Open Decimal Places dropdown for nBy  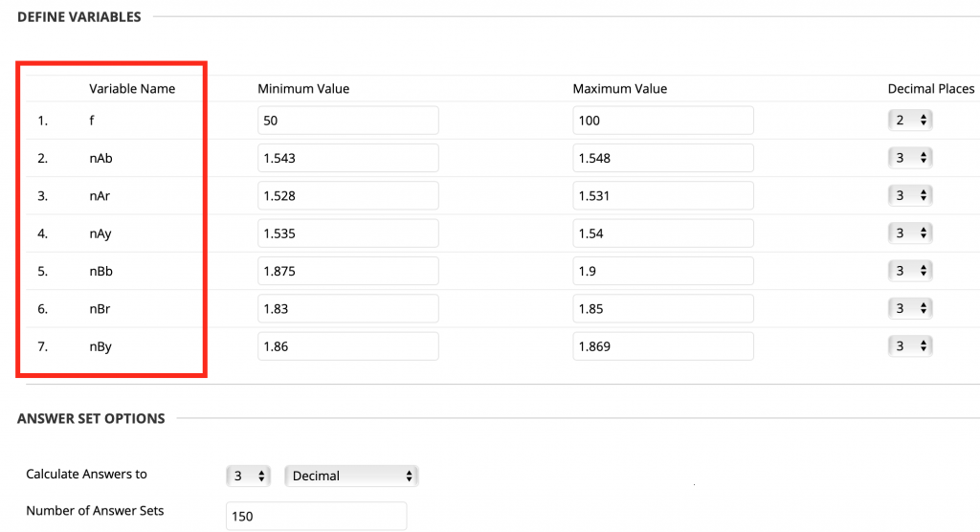tap(910, 346)
